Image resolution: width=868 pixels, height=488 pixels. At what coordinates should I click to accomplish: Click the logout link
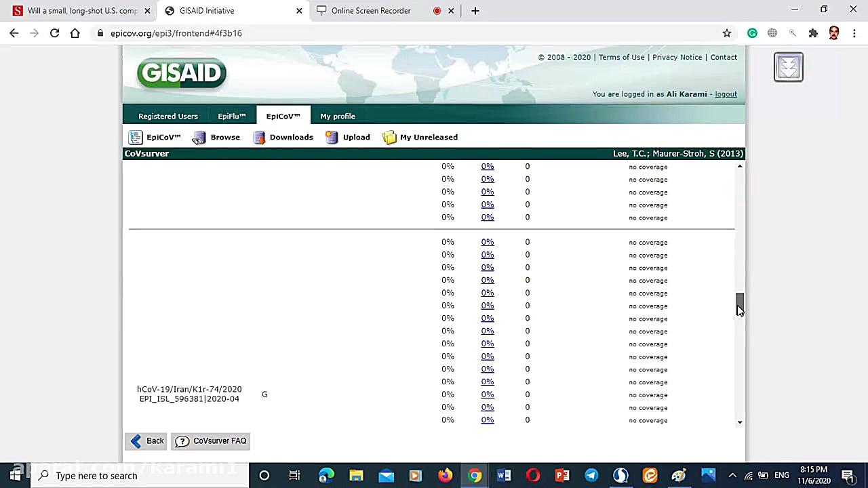pos(726,94)
